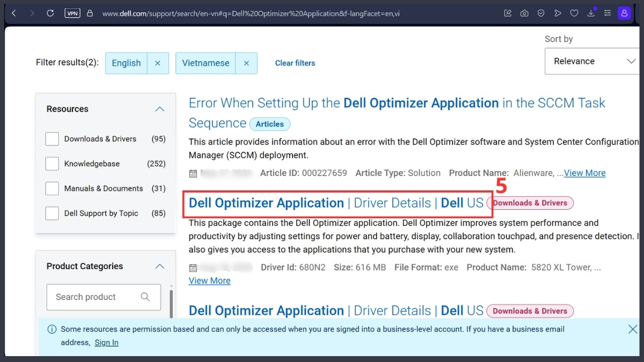Take a snapshot with the camera icon
Screen dimensions: 644x362
tap(524, 13)
